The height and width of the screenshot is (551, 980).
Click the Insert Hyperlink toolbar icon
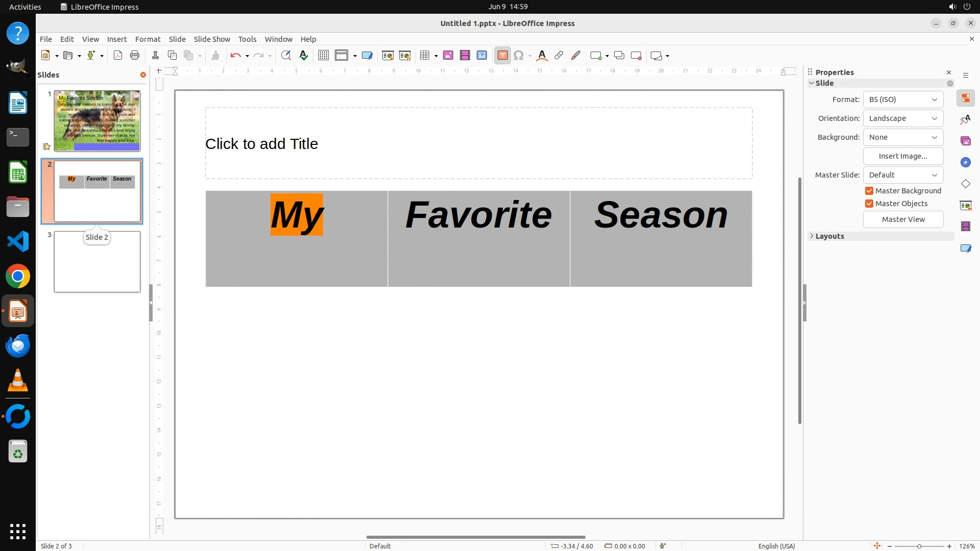coord(559,56)
